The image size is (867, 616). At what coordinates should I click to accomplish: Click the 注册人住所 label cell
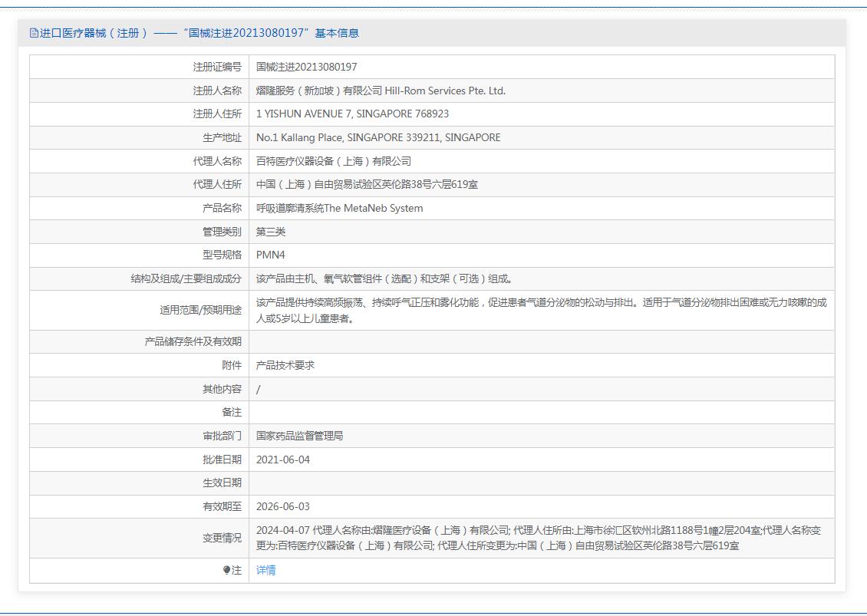point(140,114)
